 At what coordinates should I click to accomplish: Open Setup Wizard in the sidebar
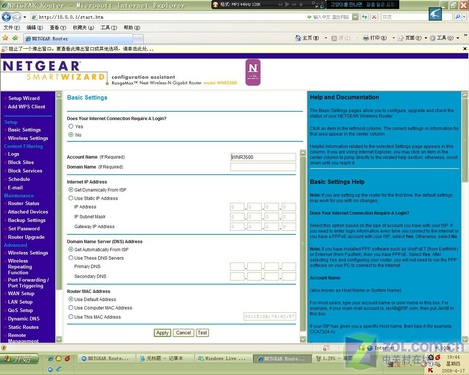click(24, 98)
